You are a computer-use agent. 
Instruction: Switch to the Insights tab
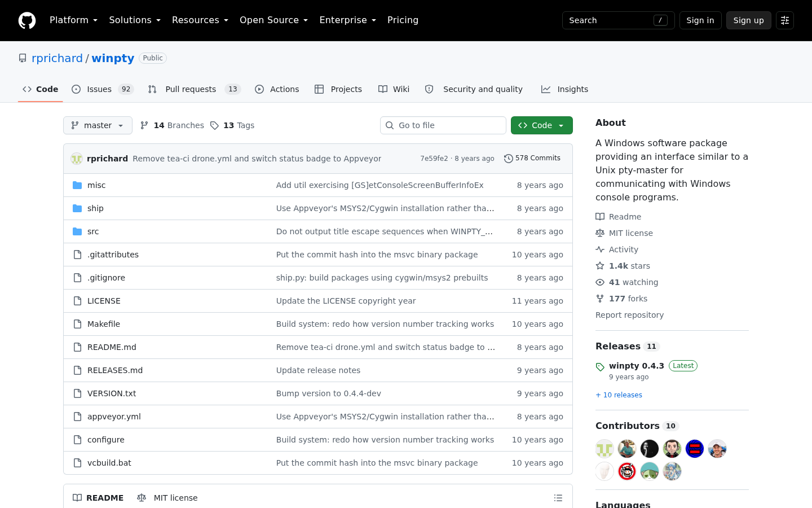564,89
